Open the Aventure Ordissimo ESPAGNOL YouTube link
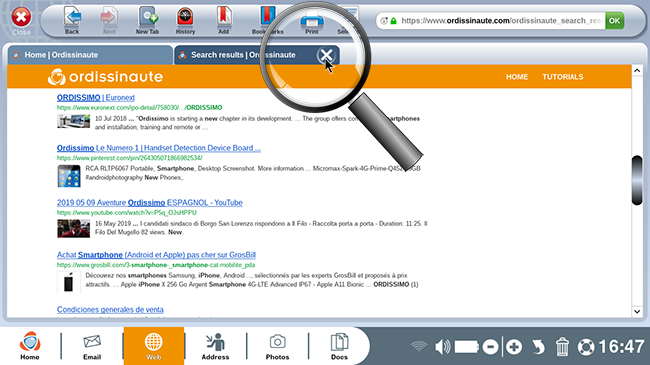Image resolution: width=650 pixels, height=365 pixels. tap(150, 202)
